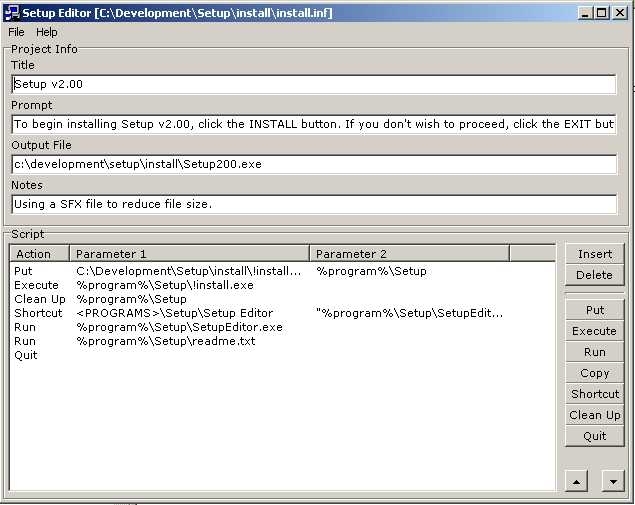Click "%program%\Setup\SetupEdit... cell

point(409,313)
